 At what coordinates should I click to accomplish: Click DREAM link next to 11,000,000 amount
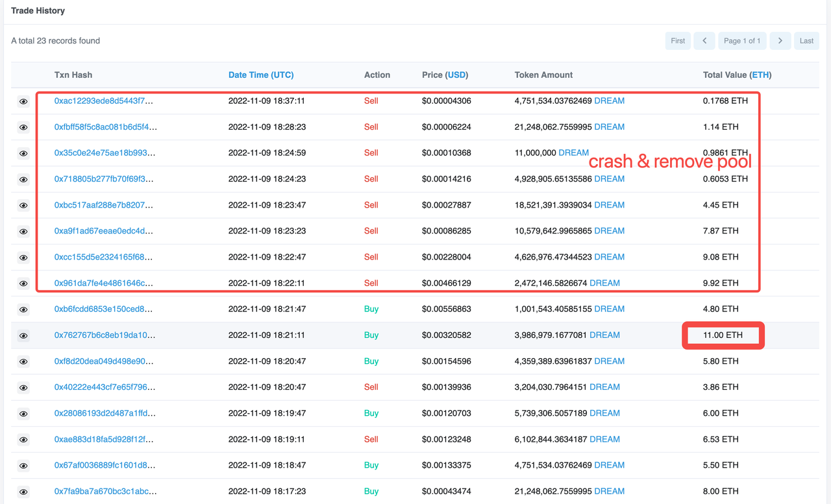pos(574,153)
